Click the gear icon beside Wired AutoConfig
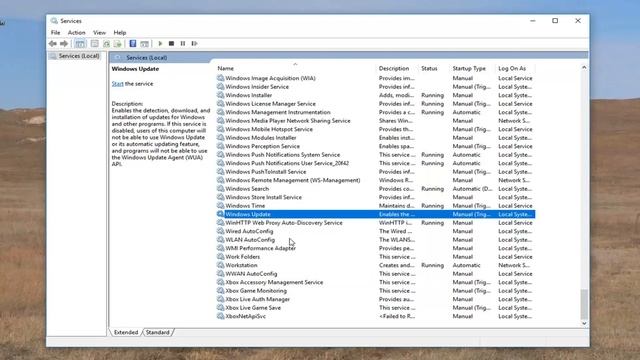 [x=220, y=231]
